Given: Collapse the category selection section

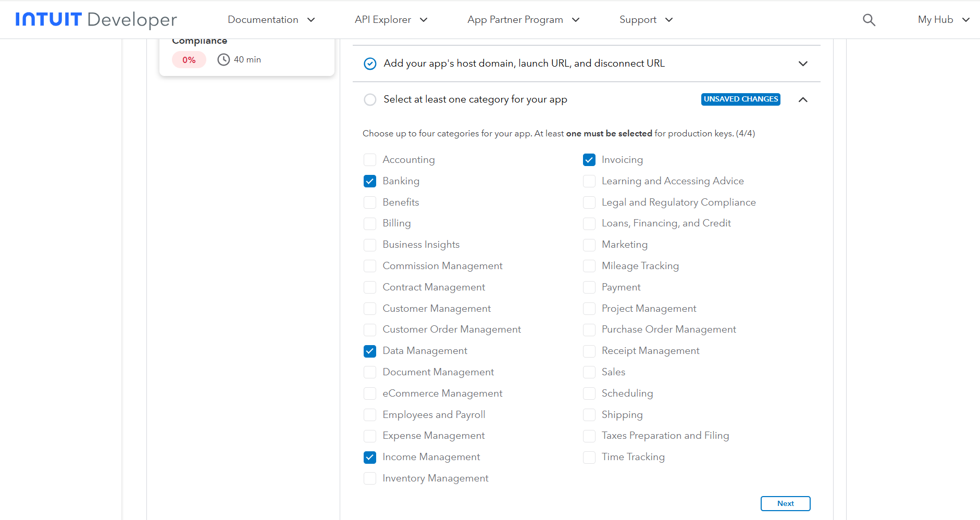Looking at the screenshot, I should [803, 99].
